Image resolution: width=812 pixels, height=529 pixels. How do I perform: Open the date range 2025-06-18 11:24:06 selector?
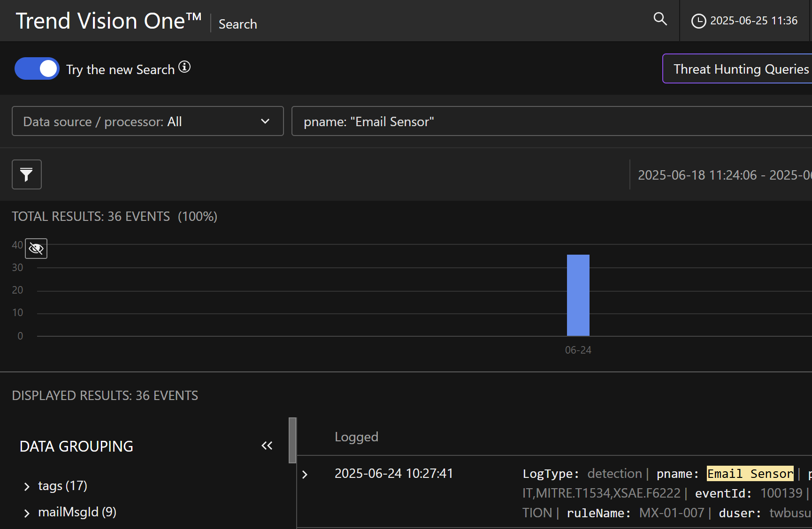tap(724, 175)
